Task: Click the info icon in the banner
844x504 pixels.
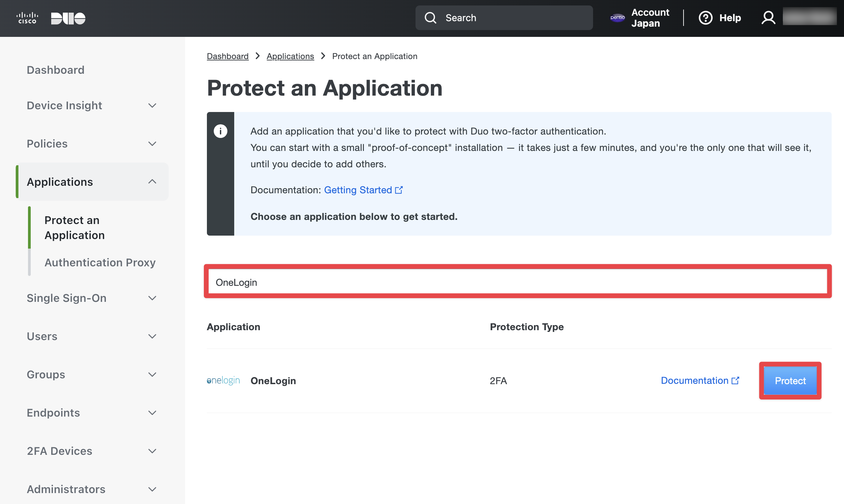Action: point(221,131)
